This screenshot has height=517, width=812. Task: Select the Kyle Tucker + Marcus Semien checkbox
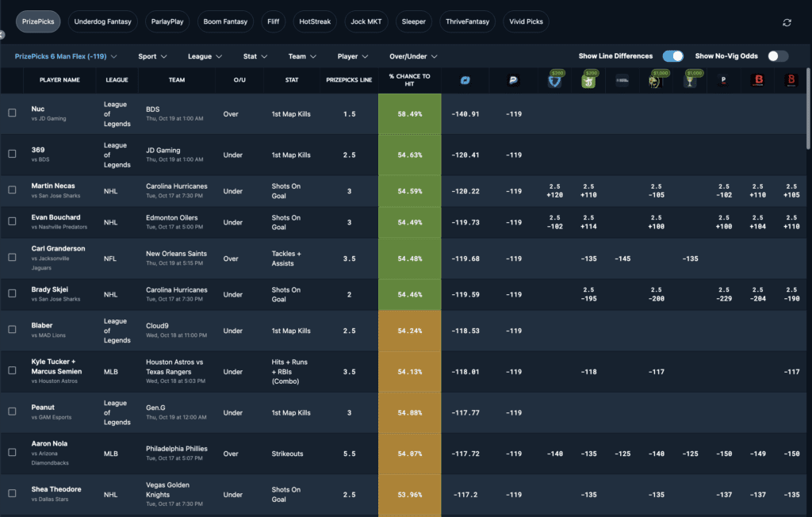12,370
